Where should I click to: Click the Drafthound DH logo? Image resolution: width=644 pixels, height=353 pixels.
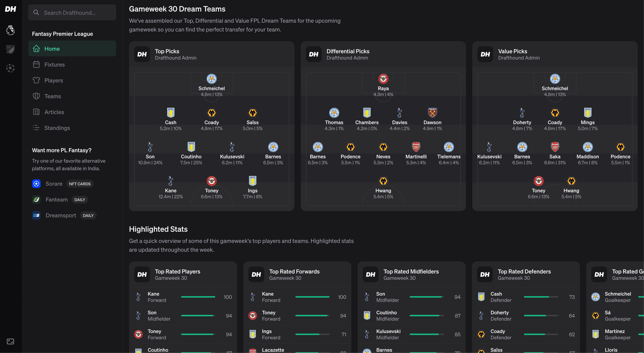[10, 9]
